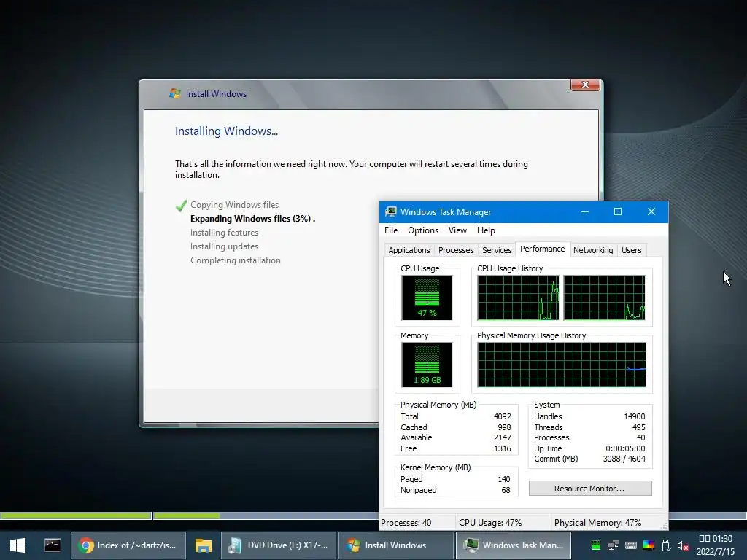747x560 pixels.
Task: Click 'CPU Usage: 47%' in the status bar
Action: point(490,523)
